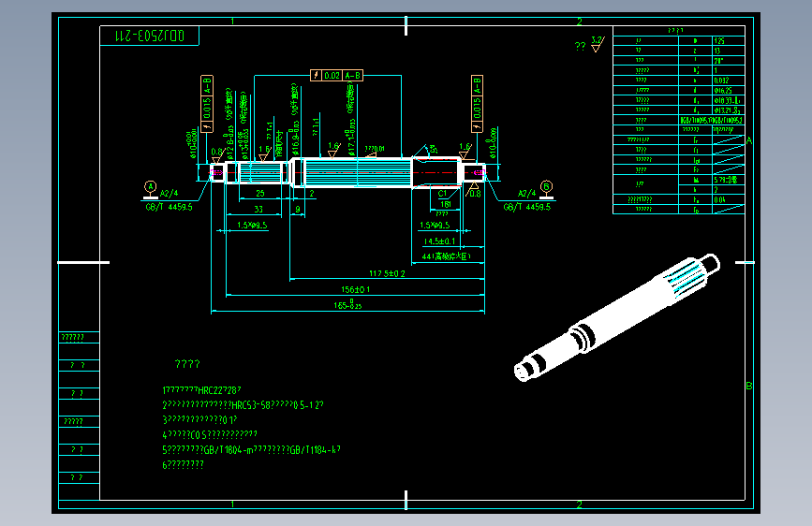812x526 pixels.
Task: Click the 0.032 cell in the parameter table
Action: pyautogui.click(x=728, y=80)
